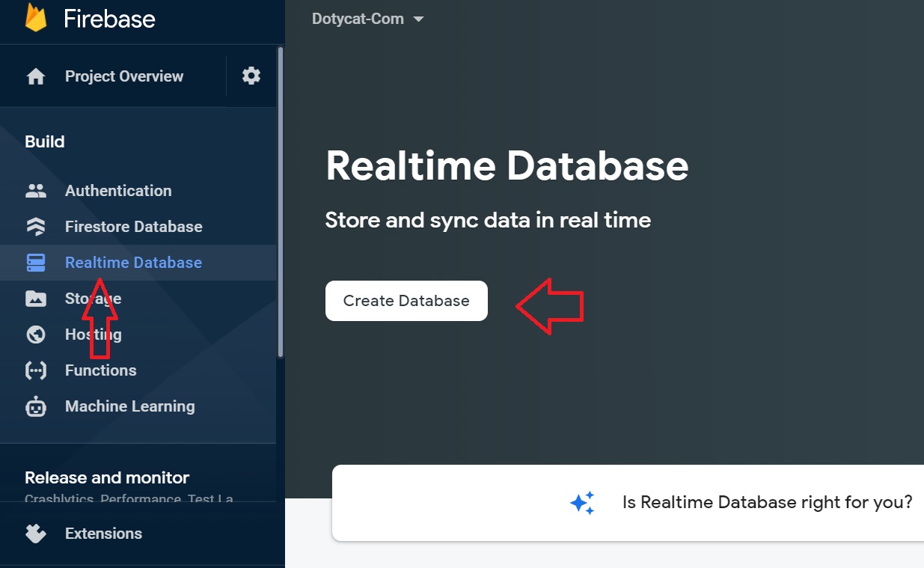This screenshot has width=924, height=568.
Task: Expand Release and monitor section
Action: coord(107,477)
